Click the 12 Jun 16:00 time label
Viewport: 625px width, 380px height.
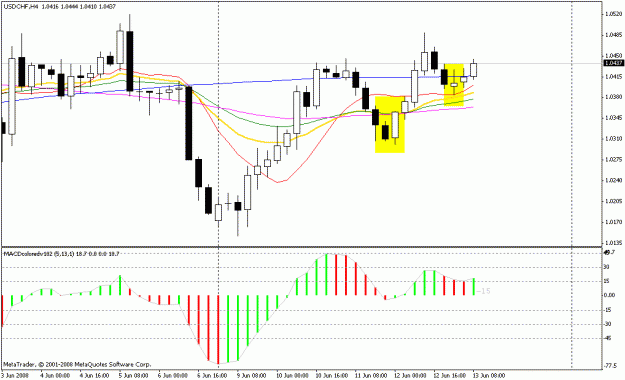pos(450,376)
